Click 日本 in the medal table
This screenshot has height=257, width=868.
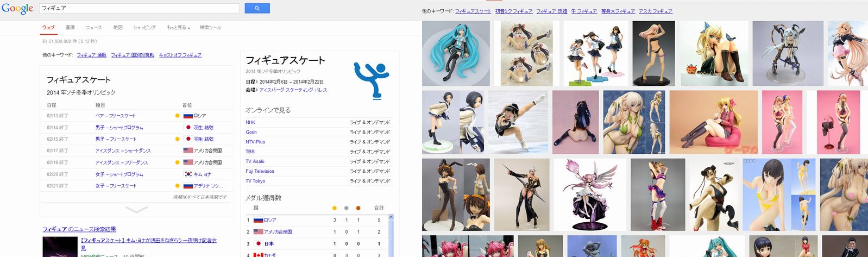(269, 244)
